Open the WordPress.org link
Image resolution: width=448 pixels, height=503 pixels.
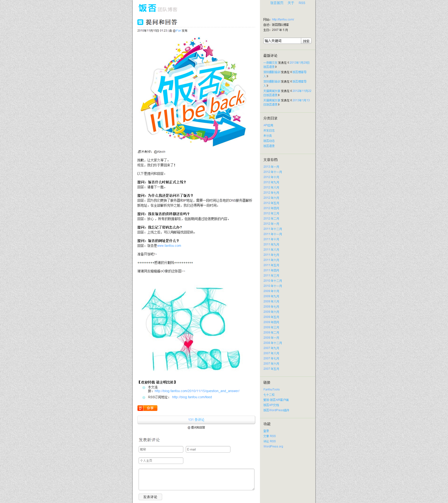[273, 446]
